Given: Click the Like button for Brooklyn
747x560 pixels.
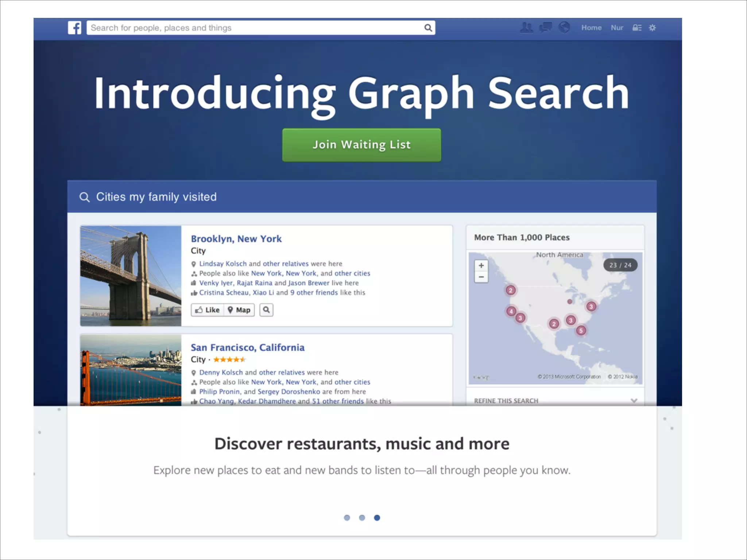Looking at the screenshot, I should (x=207, y=310).
